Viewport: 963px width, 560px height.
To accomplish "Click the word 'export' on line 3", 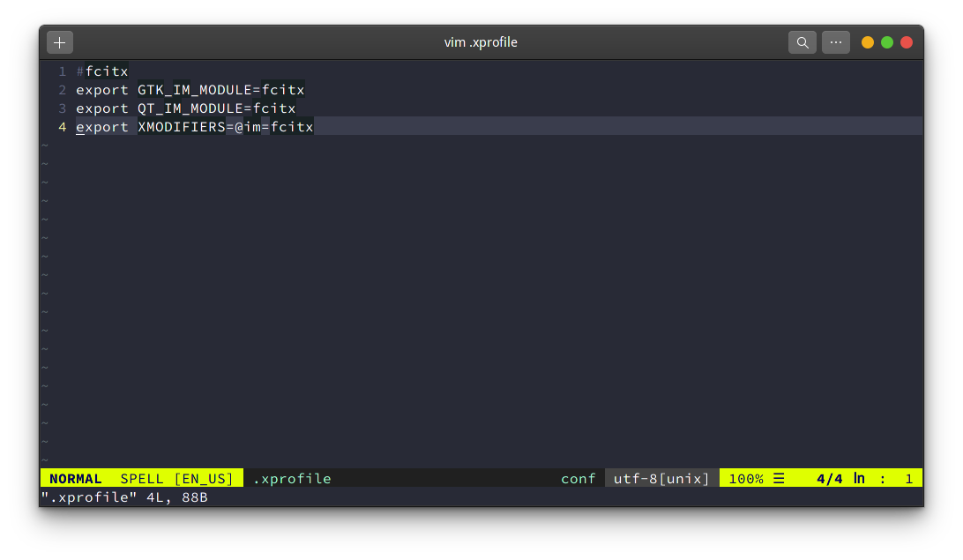I will pos(102,108).
